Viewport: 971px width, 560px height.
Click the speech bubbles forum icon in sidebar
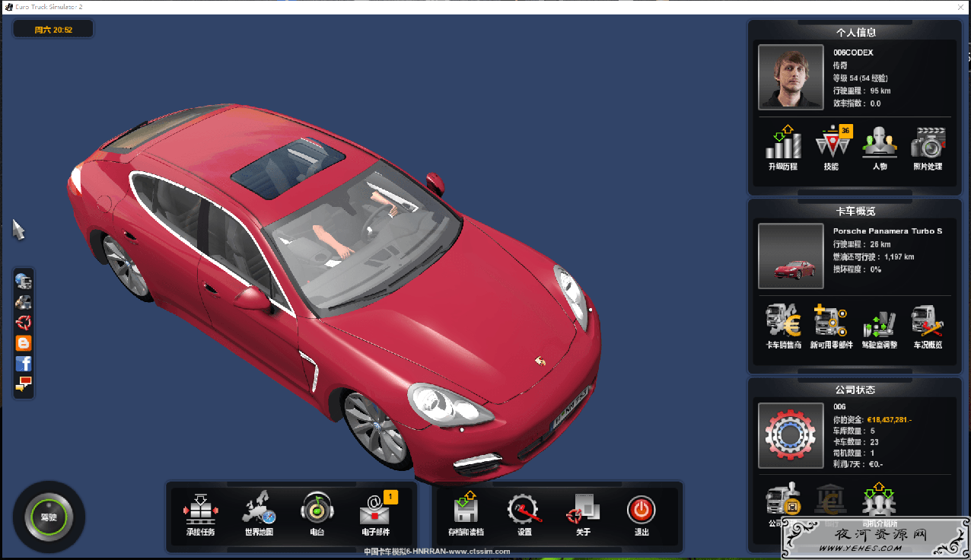coord(24,384)
